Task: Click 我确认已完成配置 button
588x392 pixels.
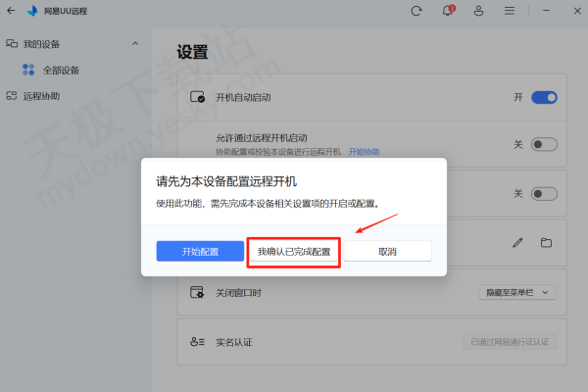Action: (294, 252)
